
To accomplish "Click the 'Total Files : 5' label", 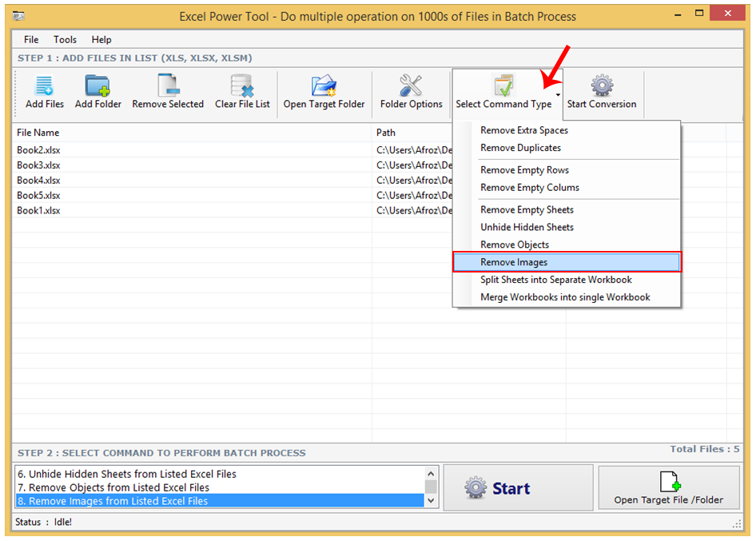I will pyautogui.click(x=704, y=449).
